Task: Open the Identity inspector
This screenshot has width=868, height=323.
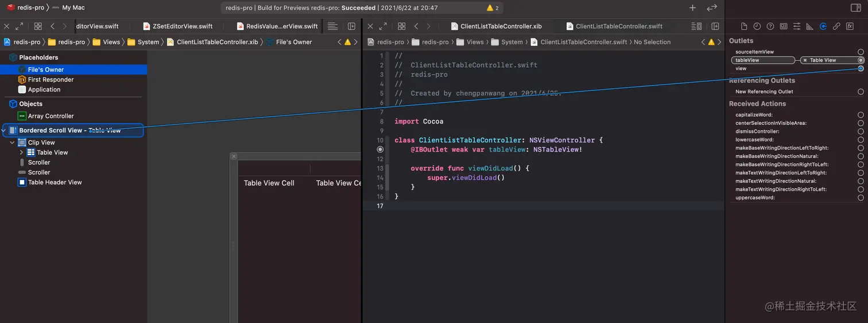Action: tap(784, 26)
